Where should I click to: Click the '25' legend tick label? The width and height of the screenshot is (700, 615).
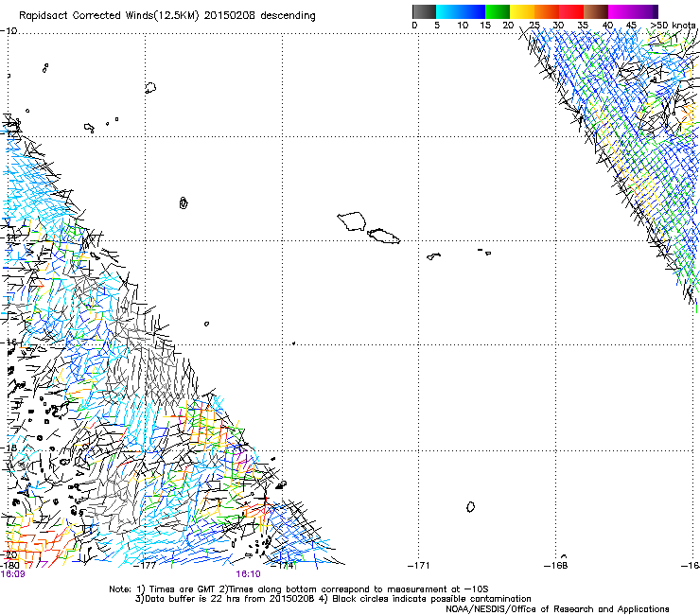[534, 26]
